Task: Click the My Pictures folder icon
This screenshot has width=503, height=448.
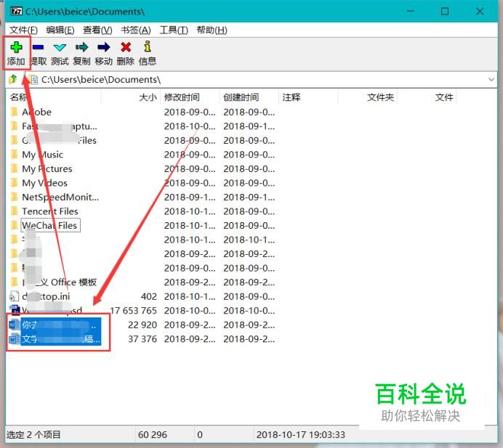Action: pyautogui.click(x=15, y=168)
